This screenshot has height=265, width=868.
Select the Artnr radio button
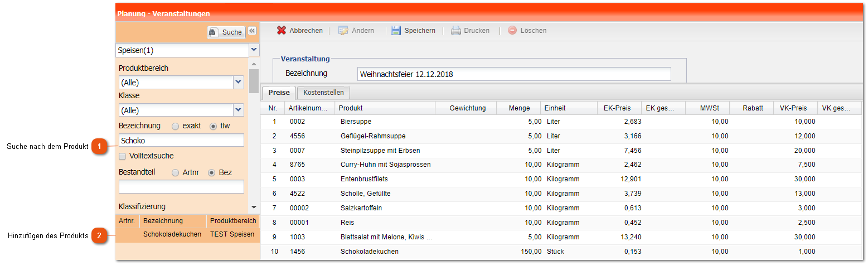[x=176, y=173]
